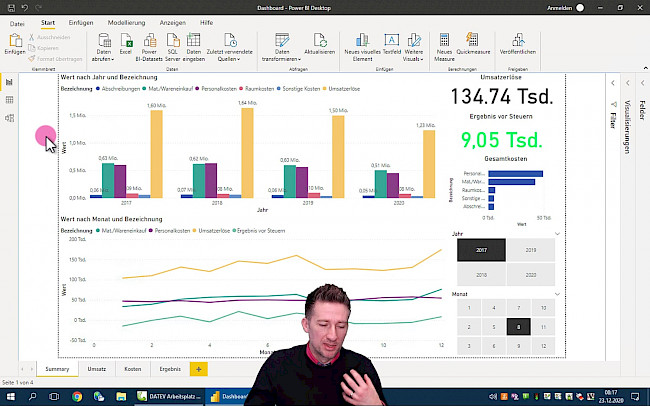The image size is (650, 406).
Task: Switch to the Hilfe ribbon tab
Action: pos(206,23)
